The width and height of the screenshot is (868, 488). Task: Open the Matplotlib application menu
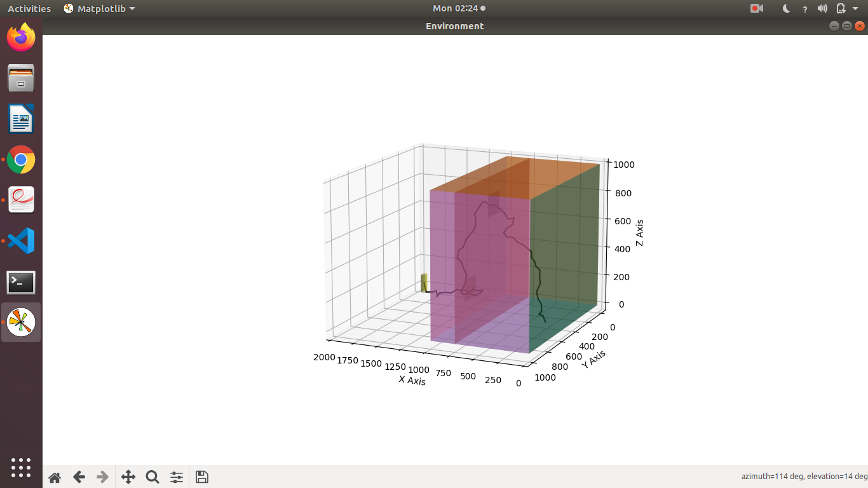click(x=99, y=8)
